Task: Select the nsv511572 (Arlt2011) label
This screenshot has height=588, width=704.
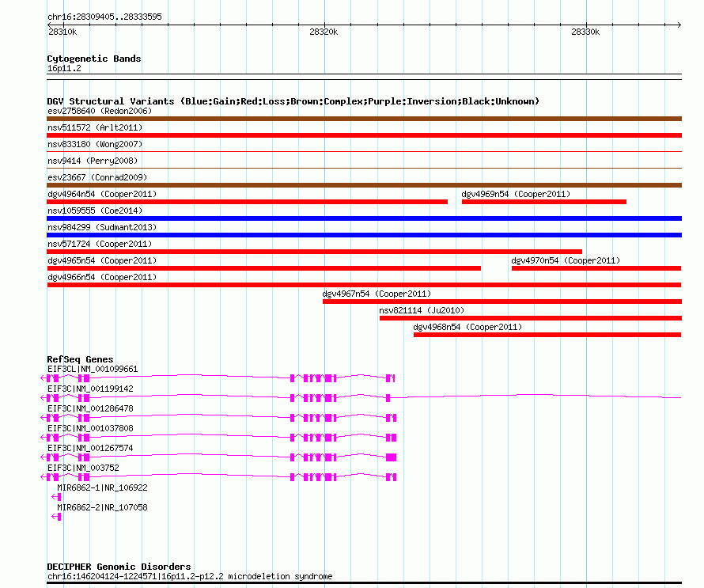Action: [x=95, y=127]
